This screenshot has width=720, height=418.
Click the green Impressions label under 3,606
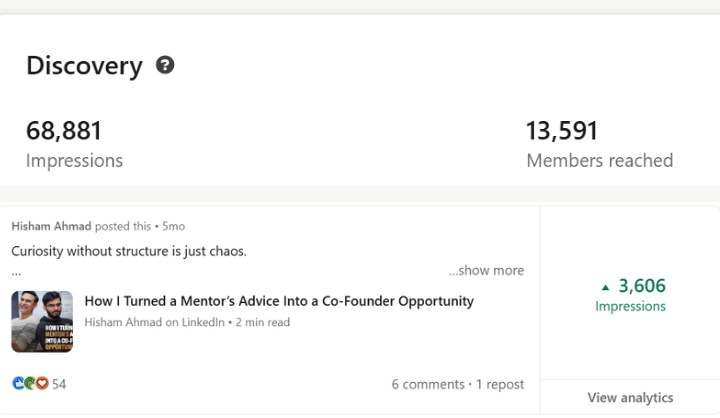coord(630,306)
